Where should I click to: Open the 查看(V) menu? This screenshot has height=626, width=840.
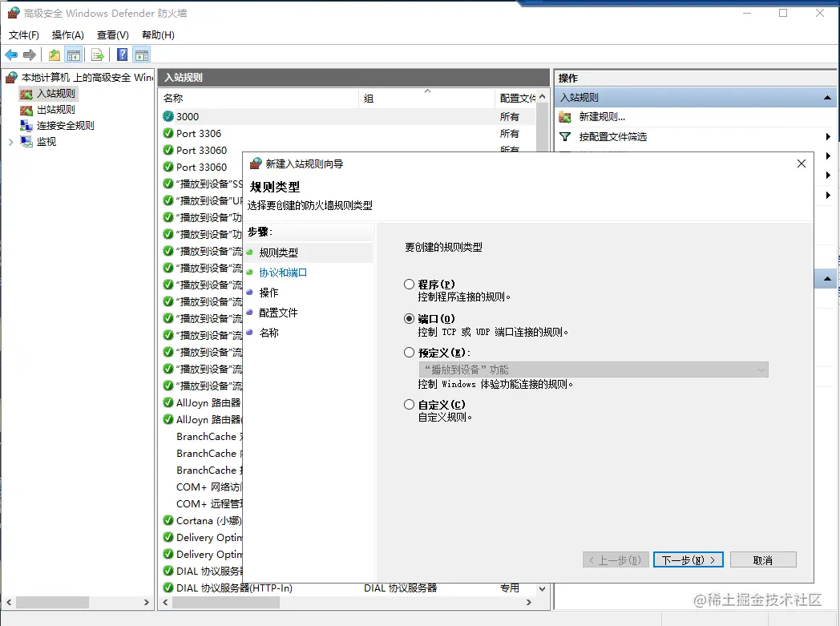(112, 35)
